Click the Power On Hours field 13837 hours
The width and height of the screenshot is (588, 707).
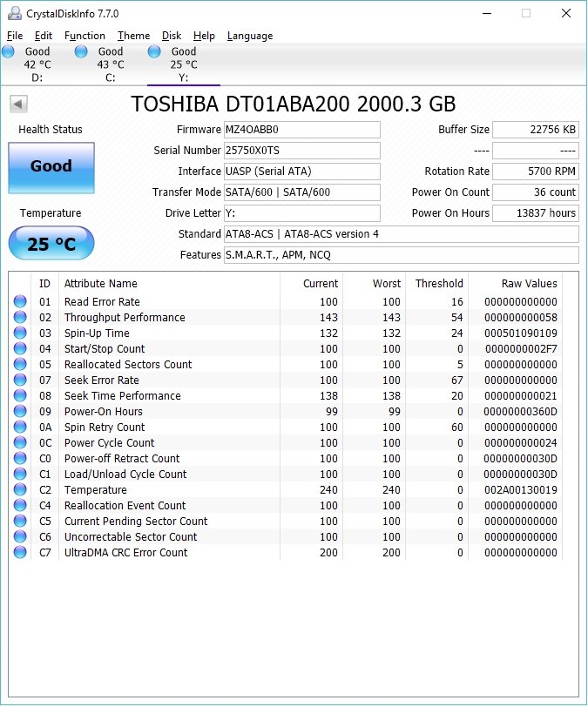coord(535,212)
